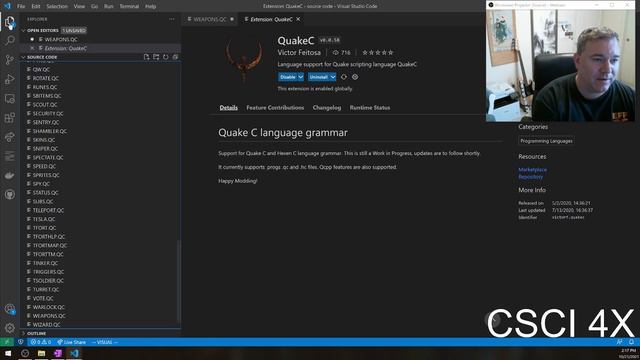This screenshot has width=640, height=360.
Task: Click the New File icon in Source Code header
Action: tap(147, 57)
